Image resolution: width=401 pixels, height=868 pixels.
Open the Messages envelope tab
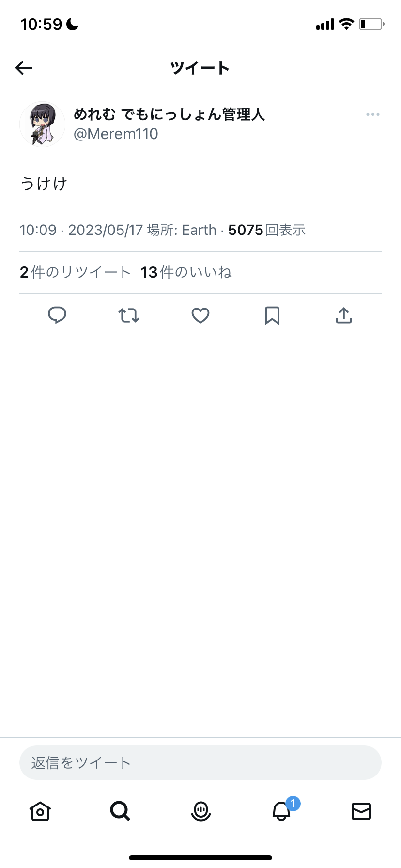pyautogui.click(x=361, y=811)
